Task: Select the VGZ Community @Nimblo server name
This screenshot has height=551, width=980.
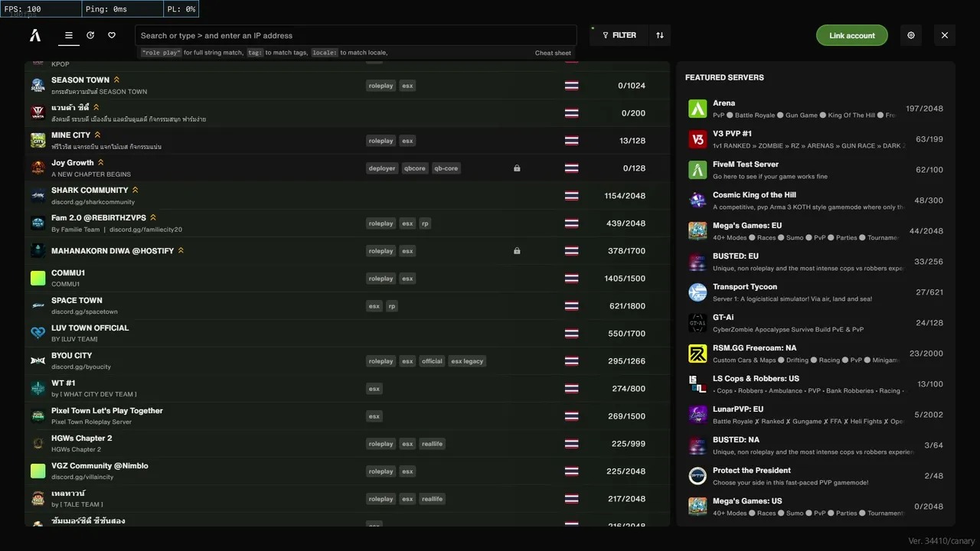Action: [100, 466]
